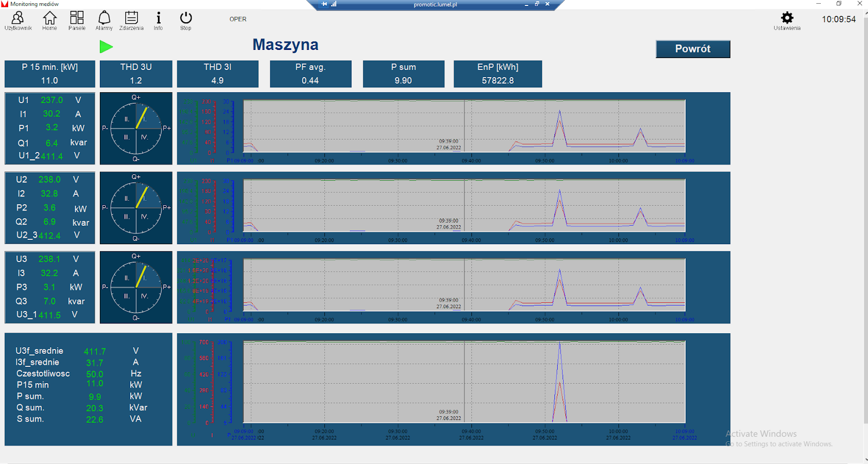The height and width of the screenshot is (464, 868).
Task: Open Zdarzenia events calendar icon
Action: [131, 20]
